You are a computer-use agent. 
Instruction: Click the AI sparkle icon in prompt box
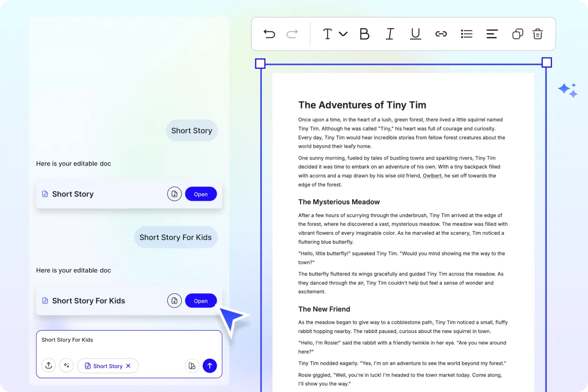(66, 366)
